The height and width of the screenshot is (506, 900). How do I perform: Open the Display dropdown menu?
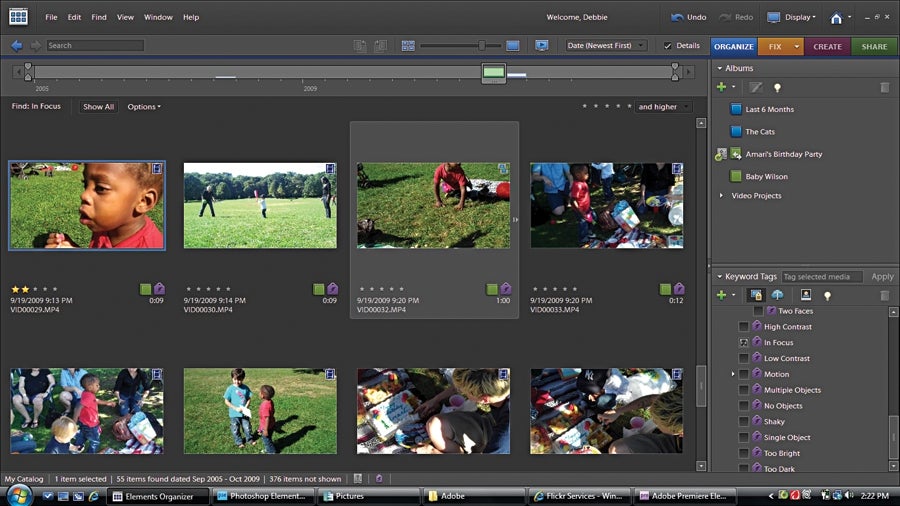click(x=792, y=17)
